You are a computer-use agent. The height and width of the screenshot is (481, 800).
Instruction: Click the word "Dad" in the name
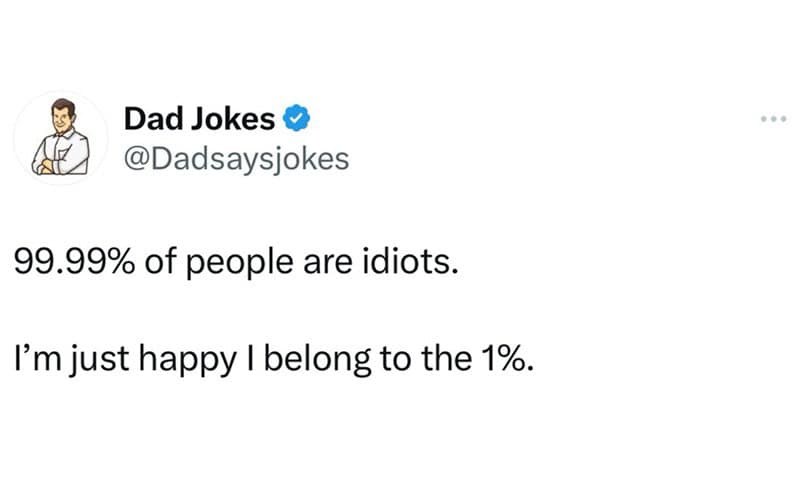148,120
